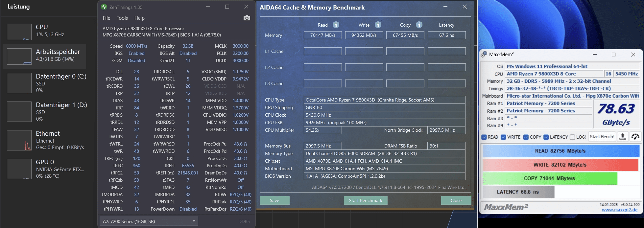644x228 pixels.
Task: Click the Close button in AIDA64
Action: [x=456, y=200]
